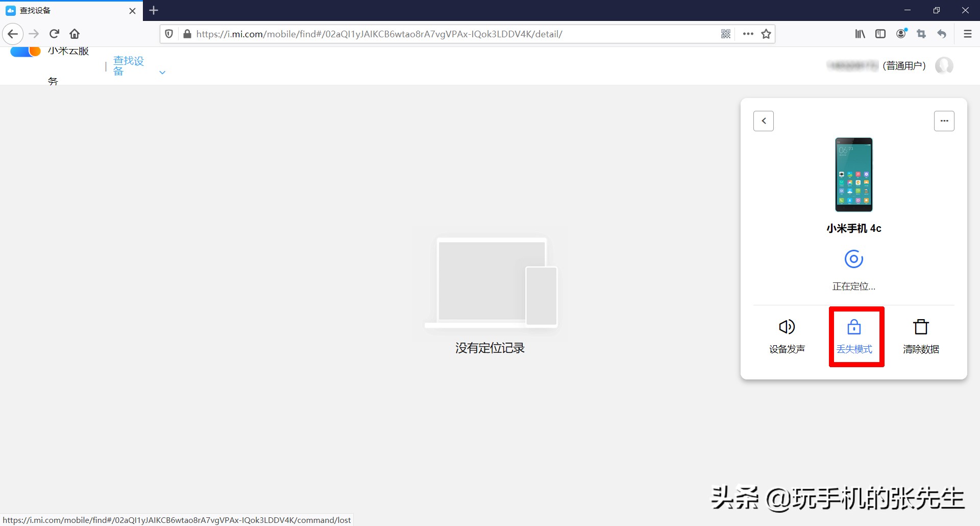The image size is (980, 526).
Task: Play sound with 设备发声
Action: coord(787,337)
